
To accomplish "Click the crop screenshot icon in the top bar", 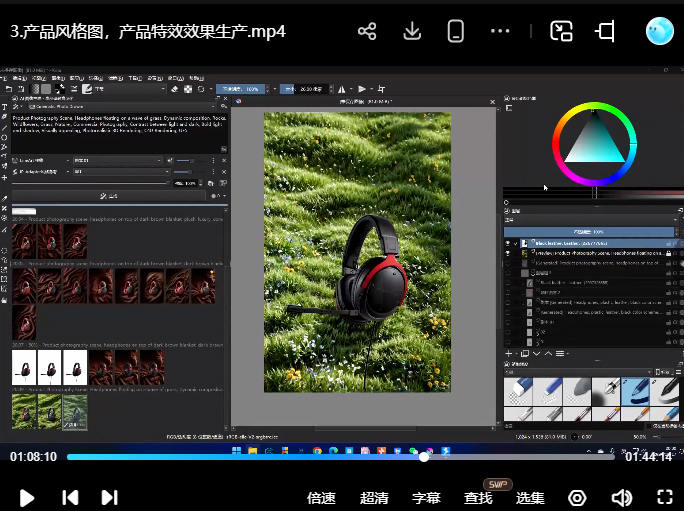I will 605,31.
